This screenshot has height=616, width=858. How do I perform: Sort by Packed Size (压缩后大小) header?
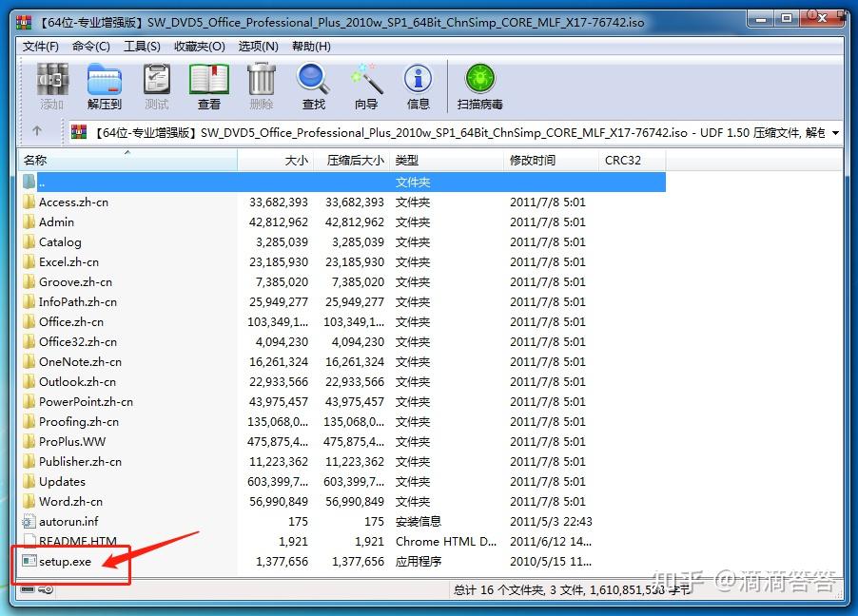click(x=351, y=161)
